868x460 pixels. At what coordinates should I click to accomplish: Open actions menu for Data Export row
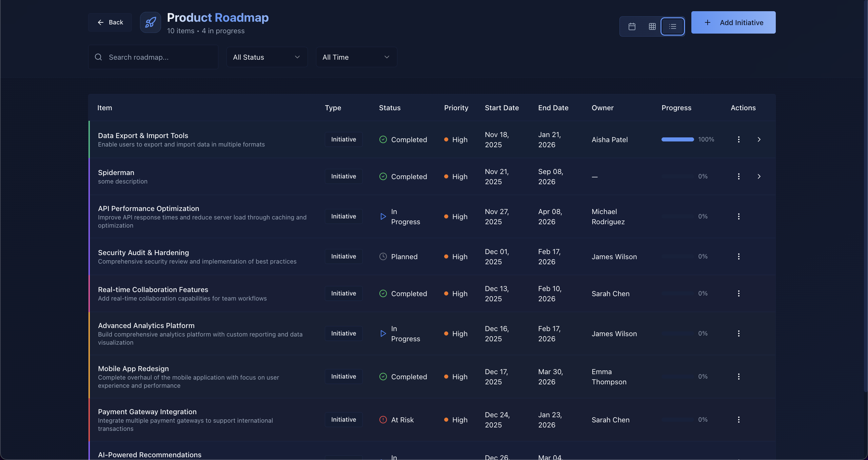[738, 139]
